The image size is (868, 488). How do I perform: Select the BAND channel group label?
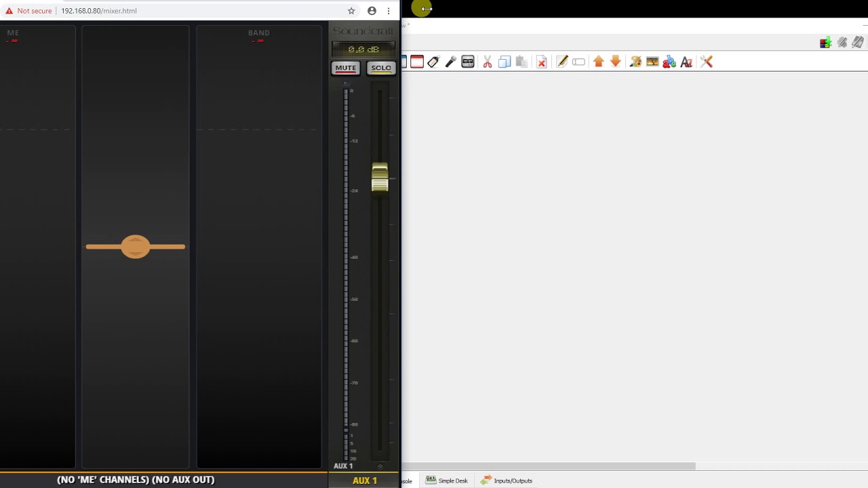pyautogui.click(x=259, y=33)
